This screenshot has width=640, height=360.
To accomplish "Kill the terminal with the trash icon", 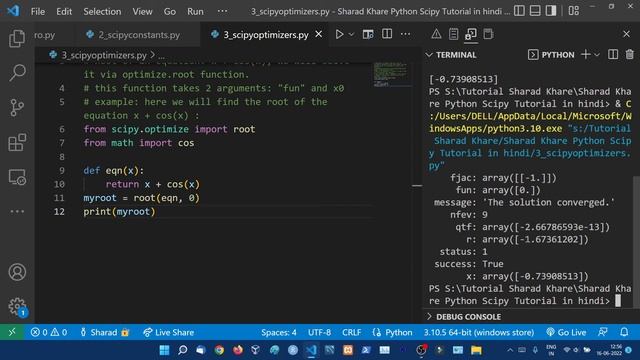I will pyautogui.click(x=629, y=54).
